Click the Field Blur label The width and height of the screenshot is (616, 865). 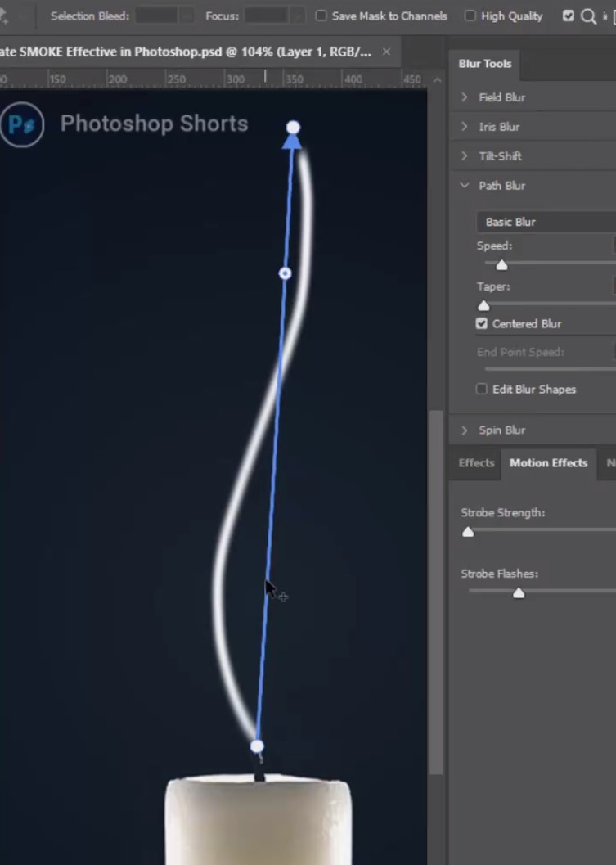[501, 97]
